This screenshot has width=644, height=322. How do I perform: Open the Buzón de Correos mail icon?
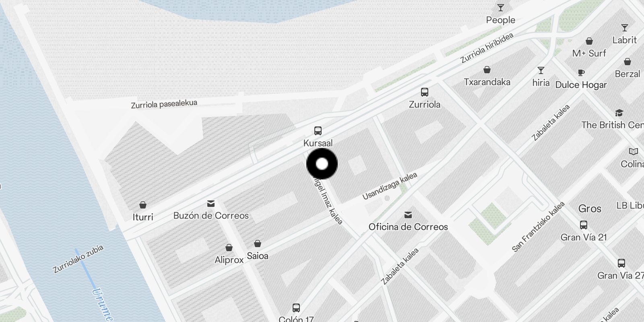(x=211, y=204)
